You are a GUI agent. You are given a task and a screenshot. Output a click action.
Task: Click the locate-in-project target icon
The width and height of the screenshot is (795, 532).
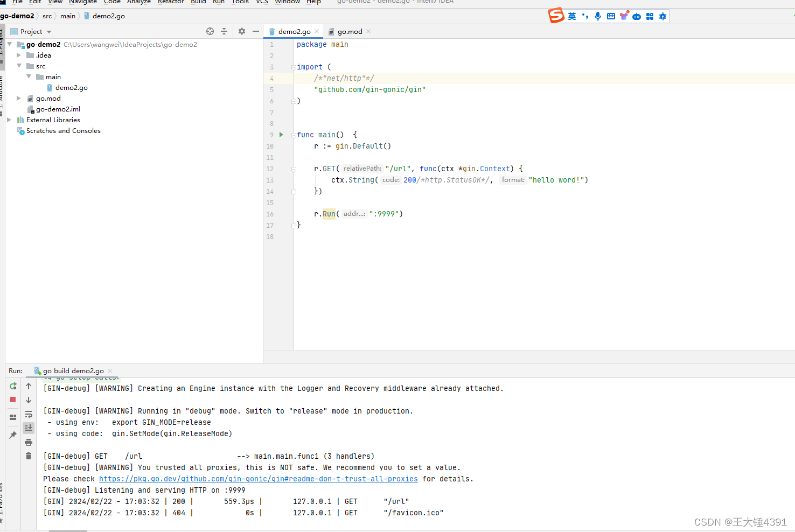[x=210, y=31]
